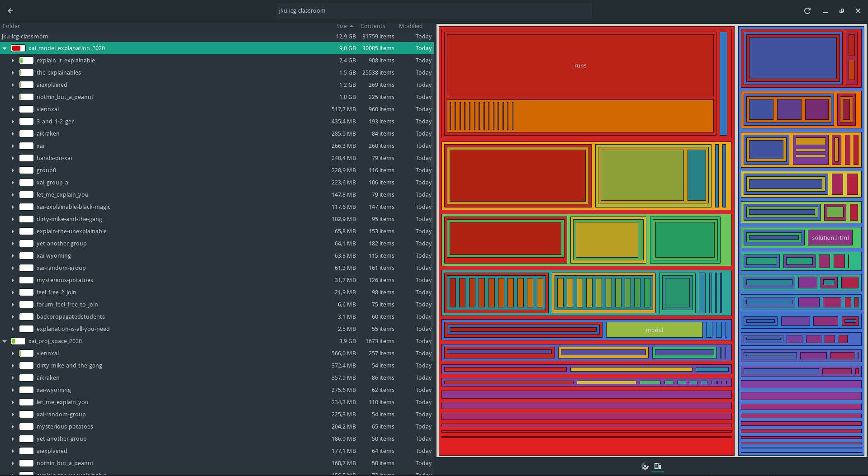Collapse the xai_proj_space_2020 folder

[5, 341]
